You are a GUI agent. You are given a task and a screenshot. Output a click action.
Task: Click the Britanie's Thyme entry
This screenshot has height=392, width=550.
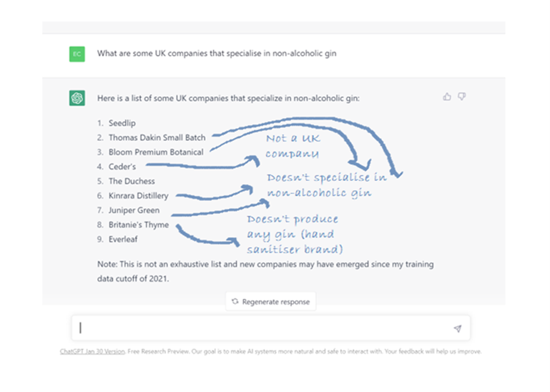(x=139, y=225)
